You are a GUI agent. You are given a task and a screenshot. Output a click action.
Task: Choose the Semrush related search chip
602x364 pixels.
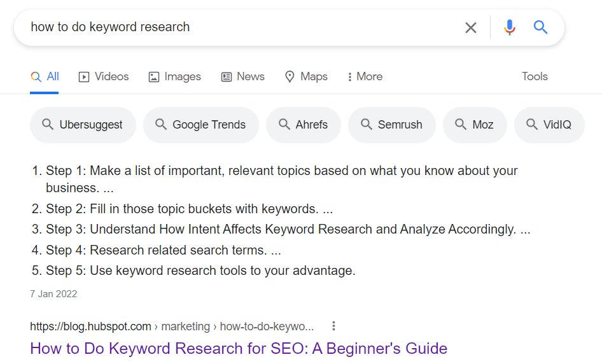pos(391,125)
